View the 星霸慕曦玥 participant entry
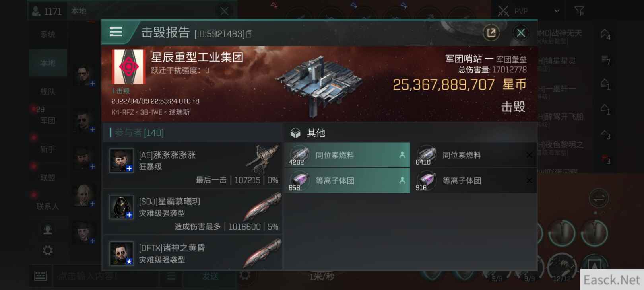 (x=192, y=212)
